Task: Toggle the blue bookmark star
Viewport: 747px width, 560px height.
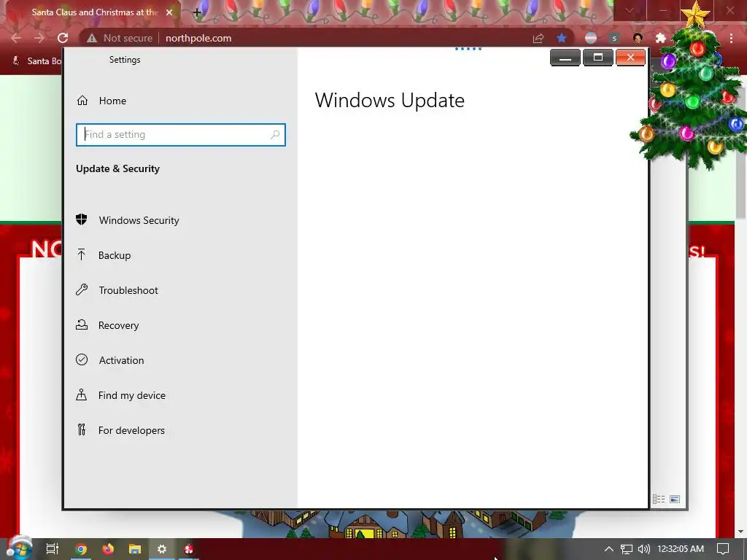Action: pyautogui.click(x=562, y=38)
